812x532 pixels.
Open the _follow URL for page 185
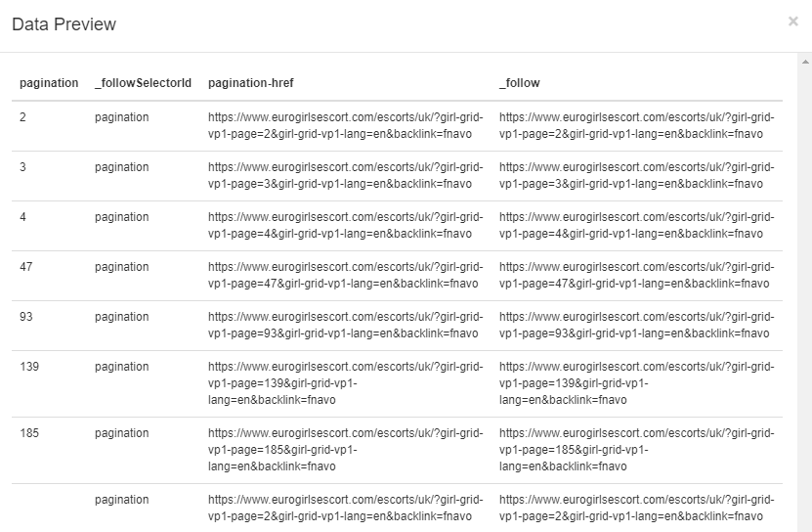click(x=636, y=449)
